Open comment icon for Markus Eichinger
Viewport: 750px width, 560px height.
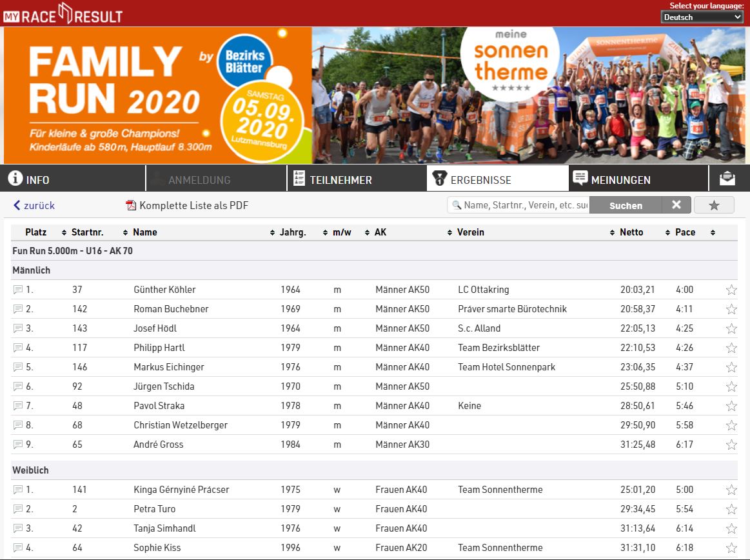17,367
